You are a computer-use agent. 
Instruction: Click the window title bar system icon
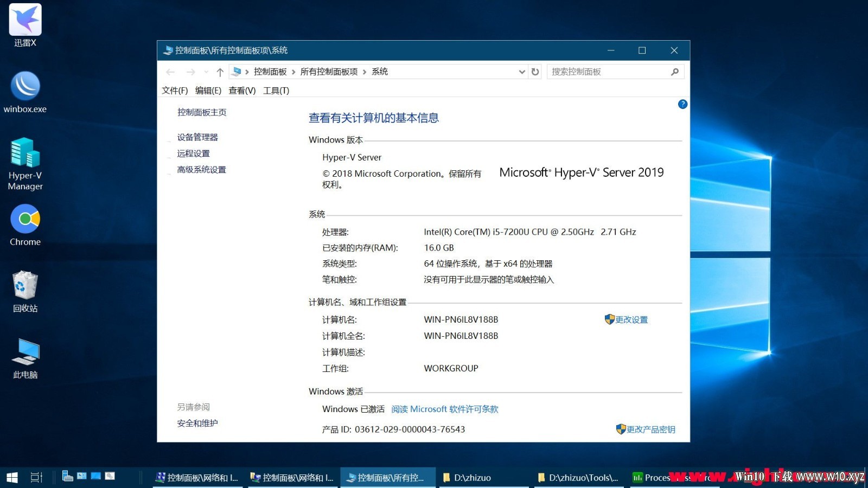(168, 50)
